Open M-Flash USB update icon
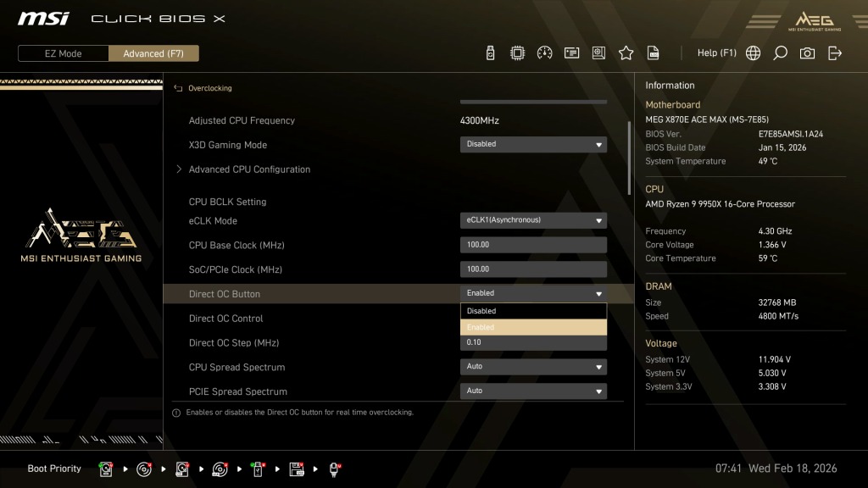The width and height of the screenshot is (868, 488). click(x=490, y=53)
